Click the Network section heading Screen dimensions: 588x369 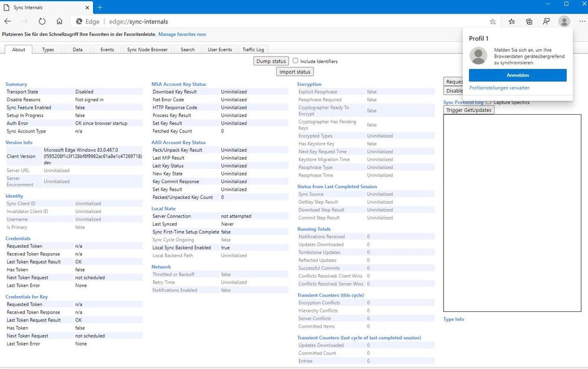tap(161, 267)
